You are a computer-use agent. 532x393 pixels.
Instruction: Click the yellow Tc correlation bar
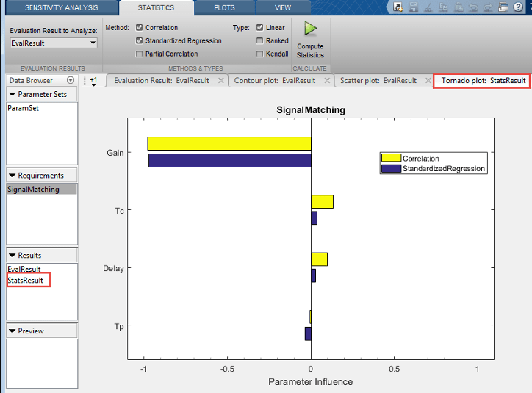[322, 202]
